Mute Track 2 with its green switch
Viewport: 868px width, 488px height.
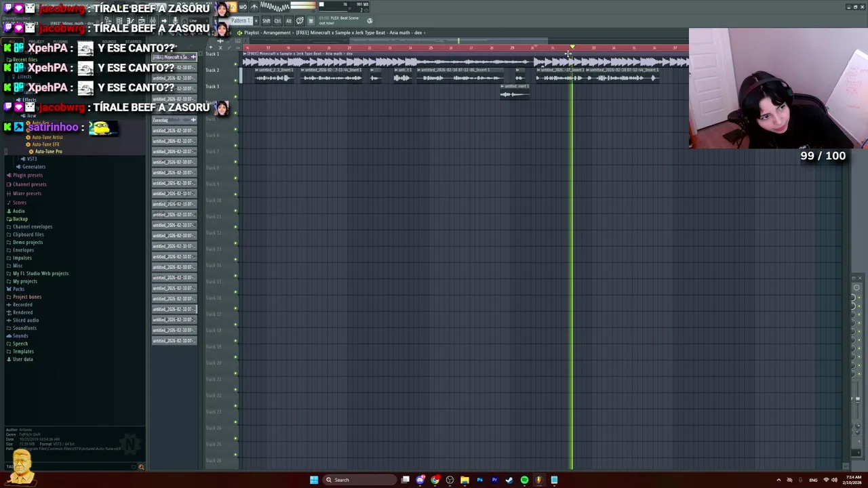pos(235,79)
